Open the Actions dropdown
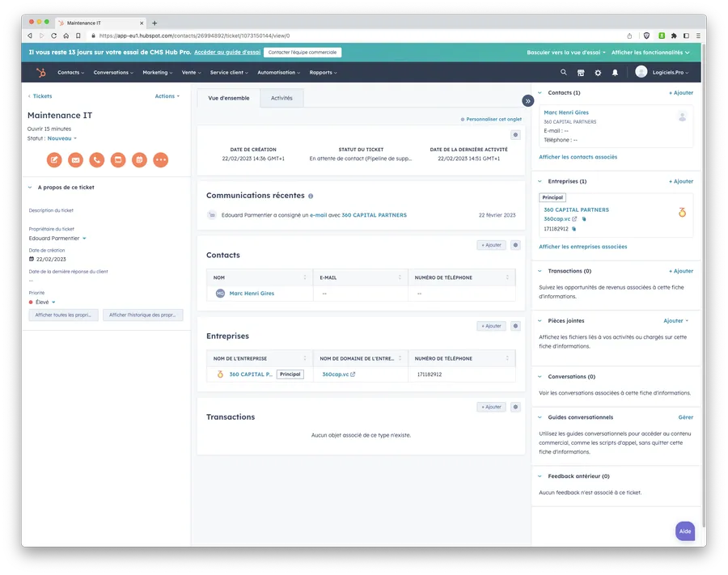728x575 pixels. pos(167,96)
